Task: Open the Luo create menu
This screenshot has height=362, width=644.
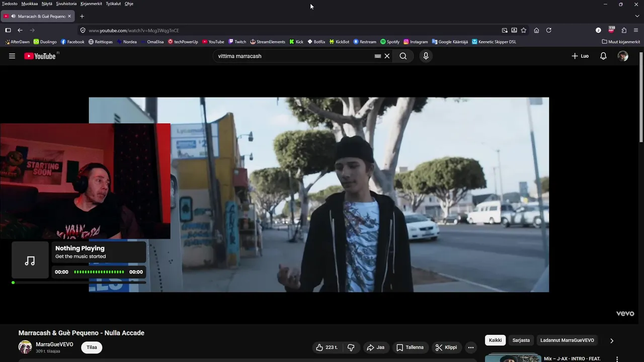Action: [x=580, y=56]
